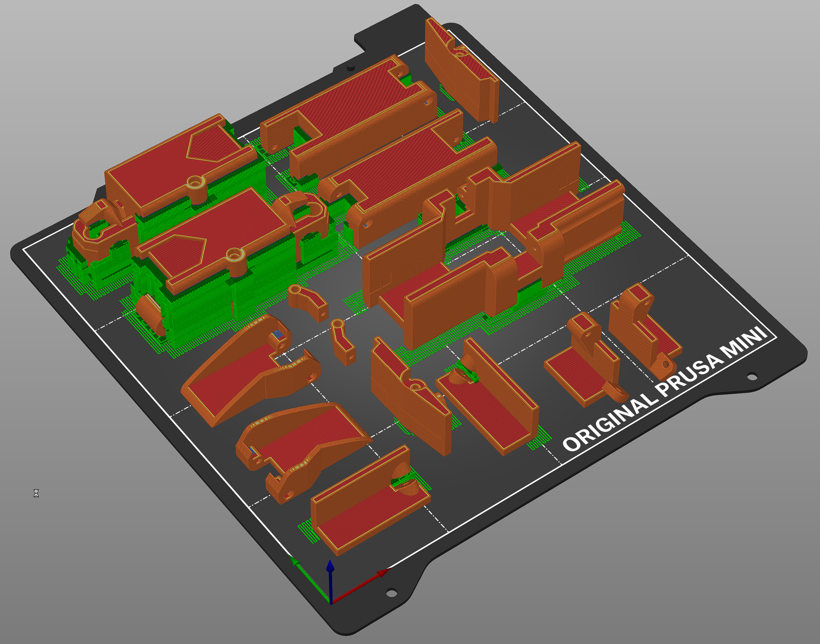
Task: Click the "ORIGINAL PRUSA MINI" bed label
Action: pos(665,389)
